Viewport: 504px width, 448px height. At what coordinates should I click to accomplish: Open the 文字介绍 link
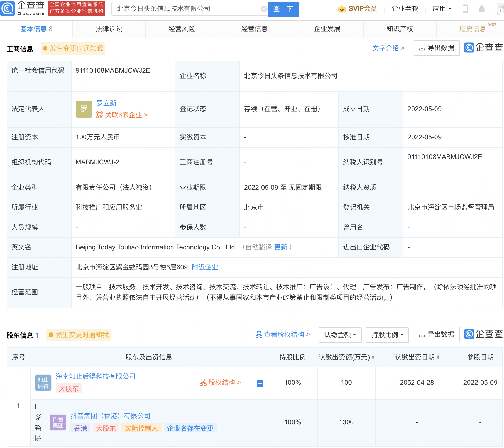coord(388,48)
